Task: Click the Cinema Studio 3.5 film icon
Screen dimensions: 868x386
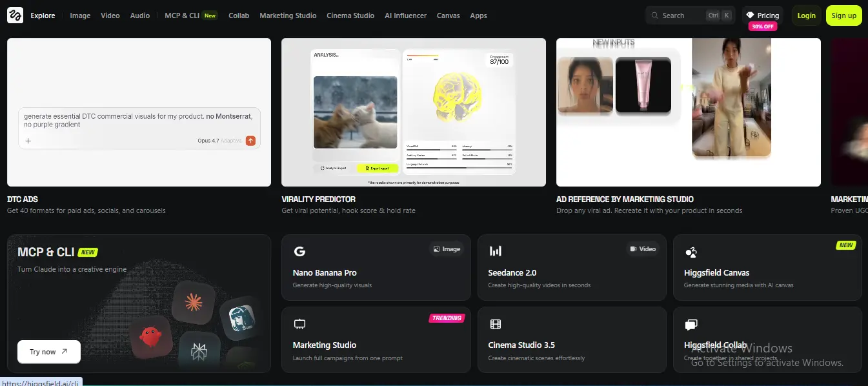Action: [495, 324]
